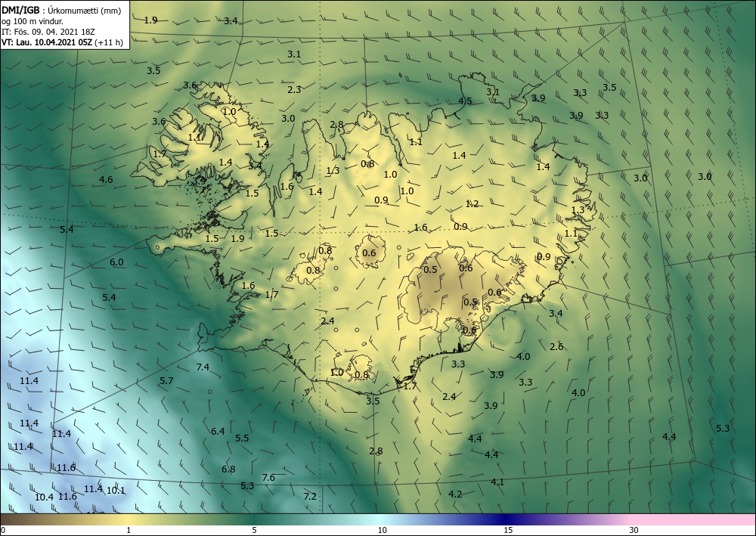This screenshot has height=536, width=756.
Task: Select the map value "2.3"
Action: coord(294,89)
